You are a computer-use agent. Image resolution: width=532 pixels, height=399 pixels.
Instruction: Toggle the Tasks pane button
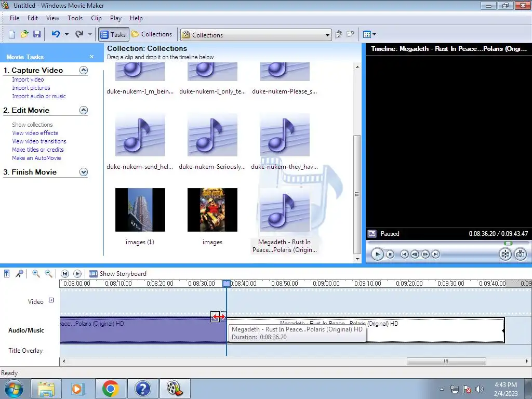(114, 34)
